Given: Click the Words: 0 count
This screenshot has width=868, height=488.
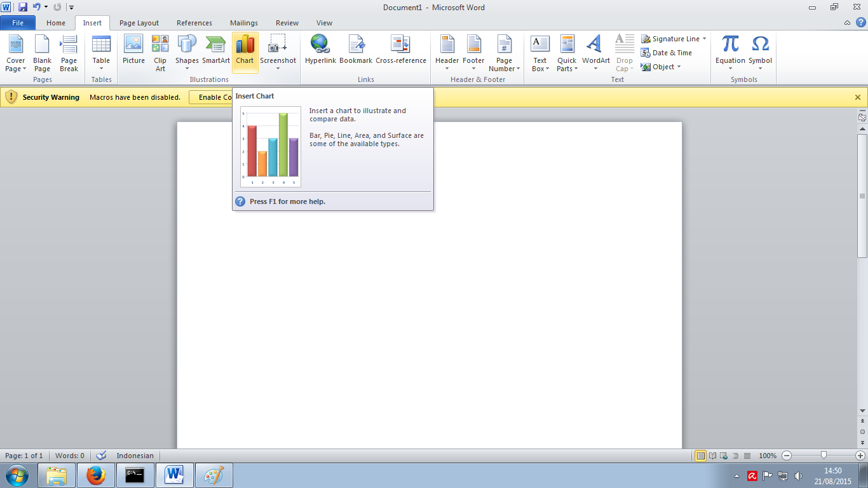Looking at the screenshot, I should (x=70, y=456).
